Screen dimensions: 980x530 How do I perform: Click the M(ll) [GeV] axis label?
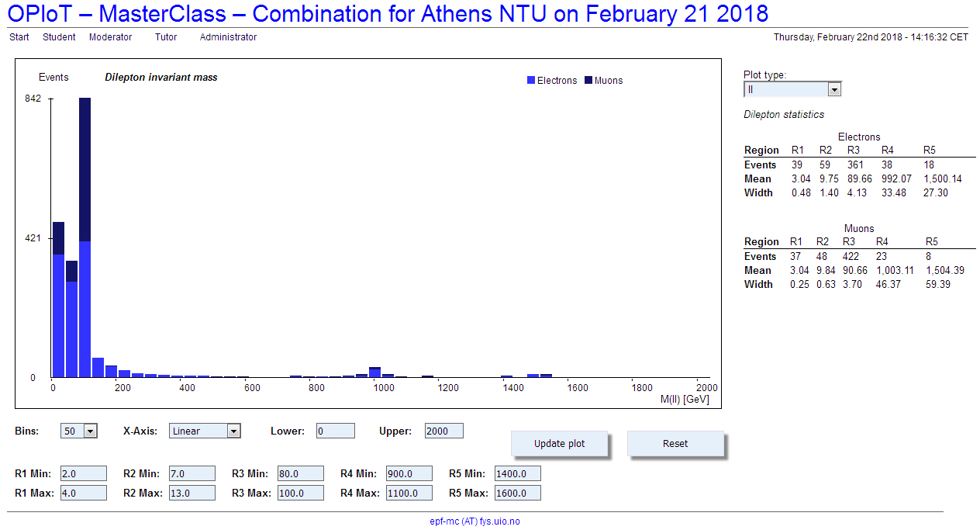pyautogui.click(x=684, y=400)
